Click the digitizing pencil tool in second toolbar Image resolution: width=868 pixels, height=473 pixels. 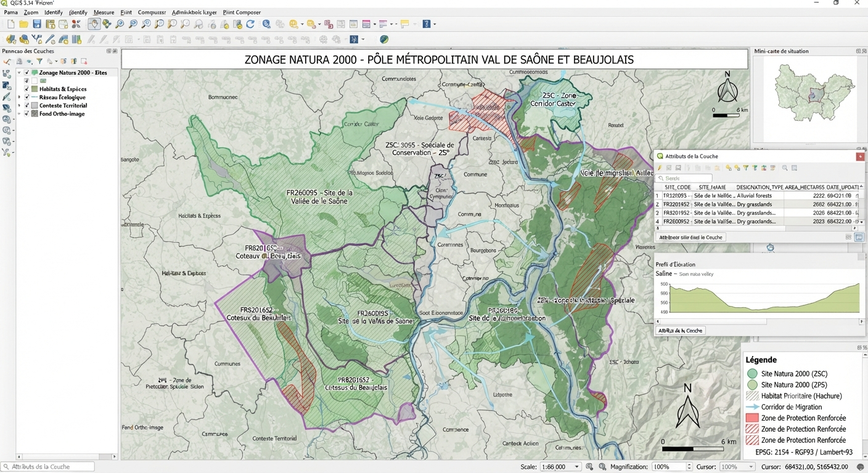click(x=50, y=39)
